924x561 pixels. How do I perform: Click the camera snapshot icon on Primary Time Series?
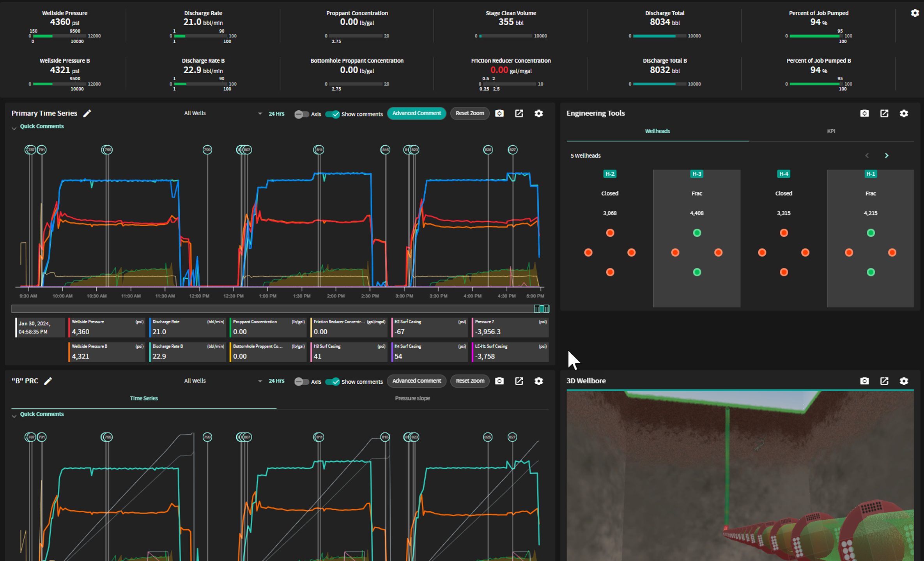tap(499, 113)
